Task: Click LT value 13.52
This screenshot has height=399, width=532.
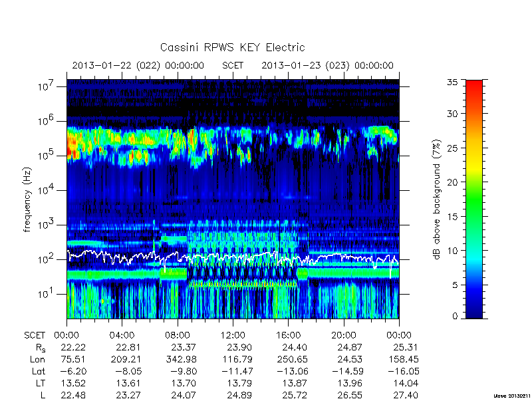Action: [x=73, y=383]
